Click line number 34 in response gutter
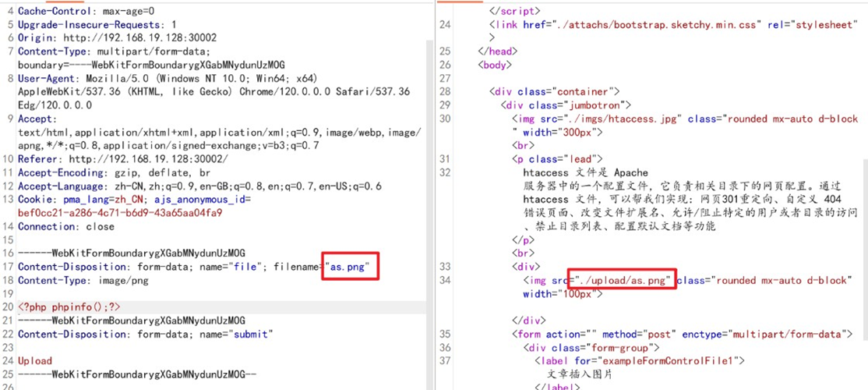The image size is (868, 390). pos(445,280)
